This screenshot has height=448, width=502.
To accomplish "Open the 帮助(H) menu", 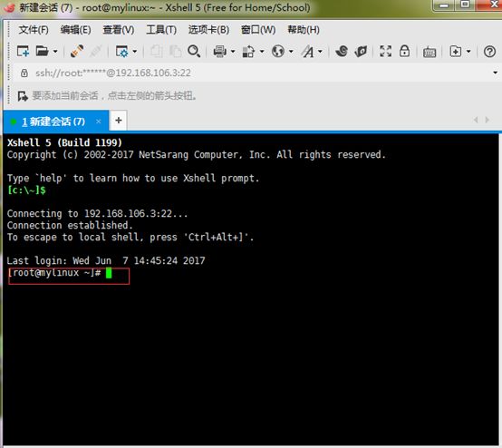I will 304,30.
